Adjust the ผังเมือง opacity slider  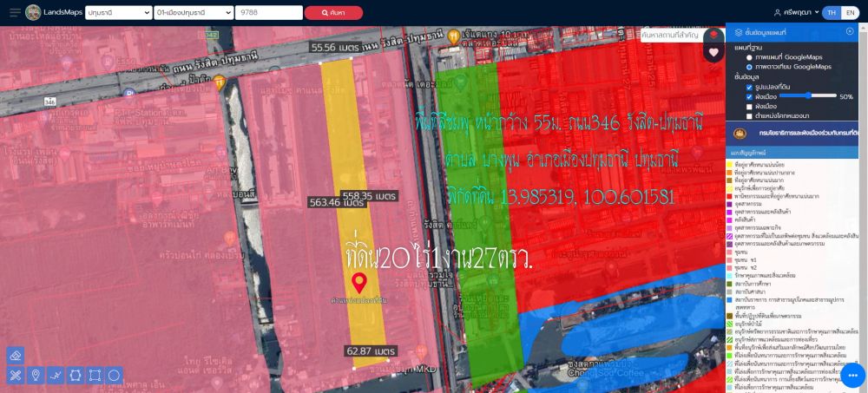tap(808, 96)
